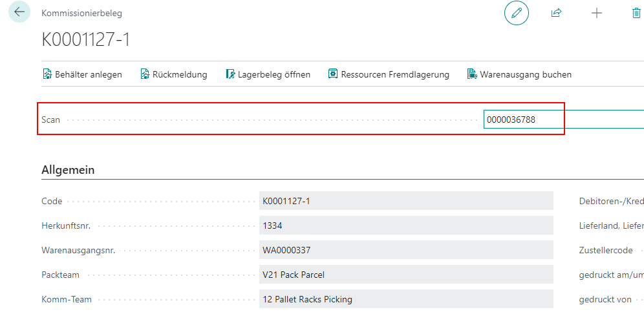Screen dimensions: 644x314
Task: Collapse the Allgemein section header
Action: point(68,170)
